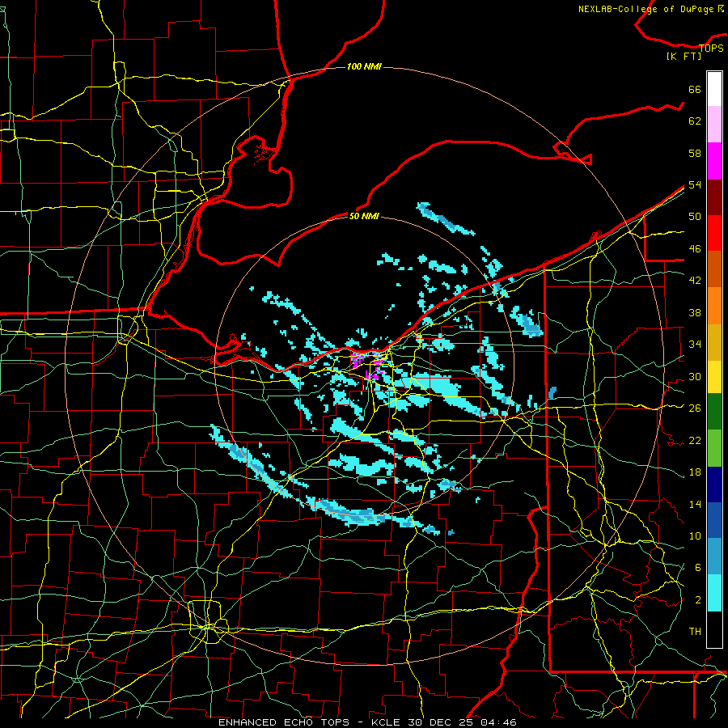Click the Enhanced Echo Tops KCLE caption

tap(367, 722)
